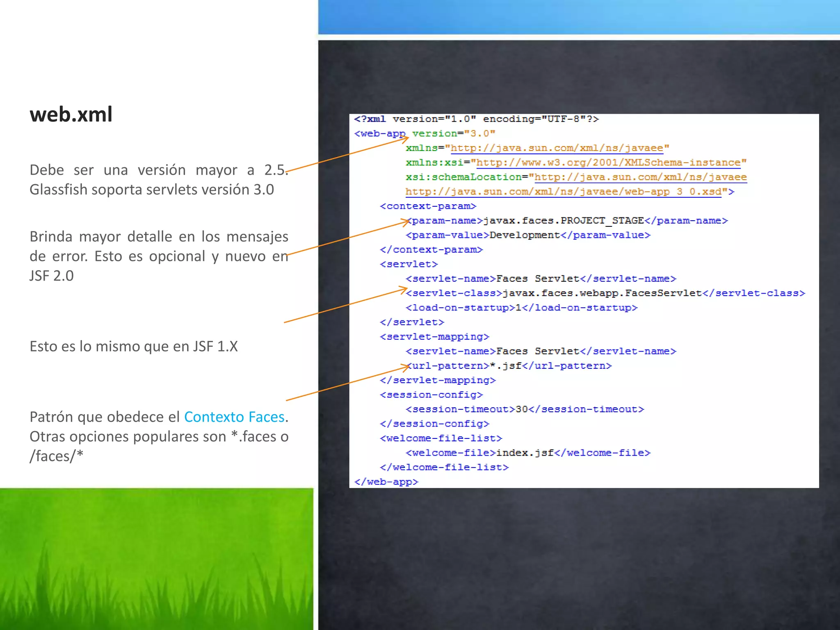Click the 'Esto es lo mismo que en JSF 1.X' text

134,346
